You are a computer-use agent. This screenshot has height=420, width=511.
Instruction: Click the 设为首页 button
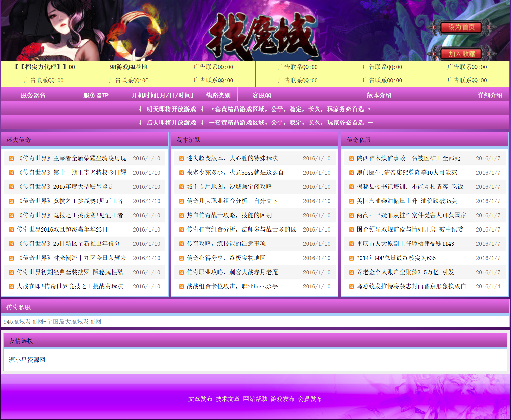point(461,27)
